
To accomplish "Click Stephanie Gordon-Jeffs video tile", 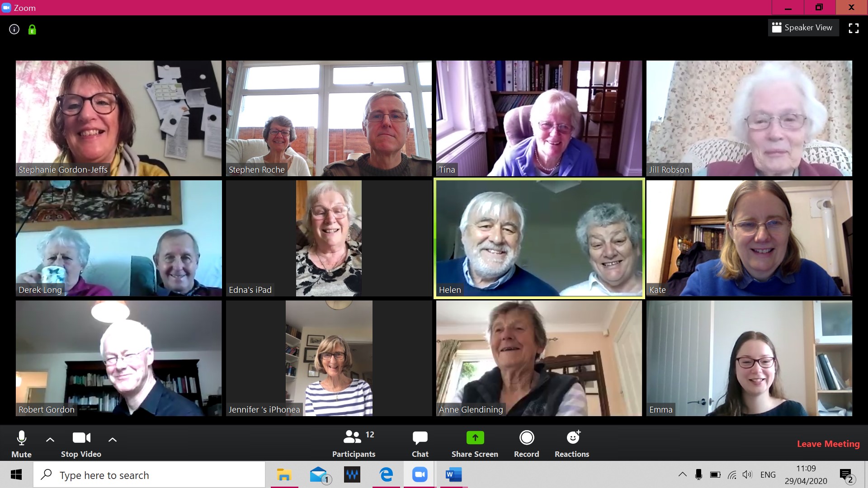I will coord(118,118).
